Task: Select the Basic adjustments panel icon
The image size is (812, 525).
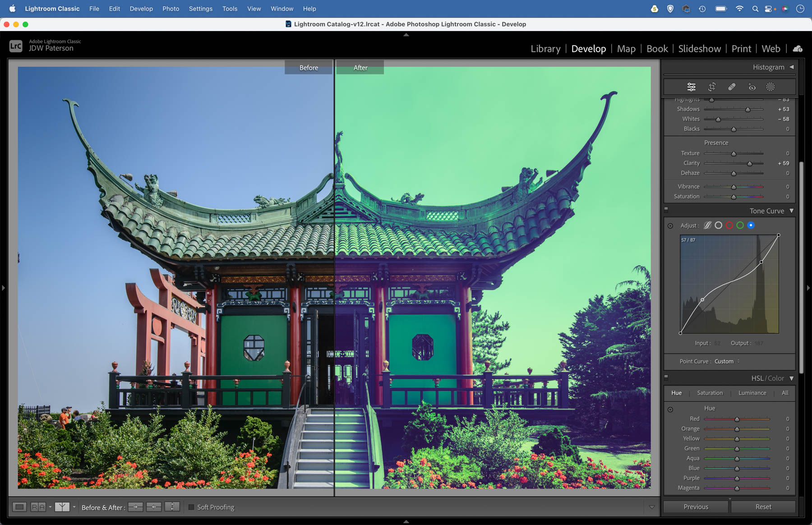Action: tap(692, 87)
